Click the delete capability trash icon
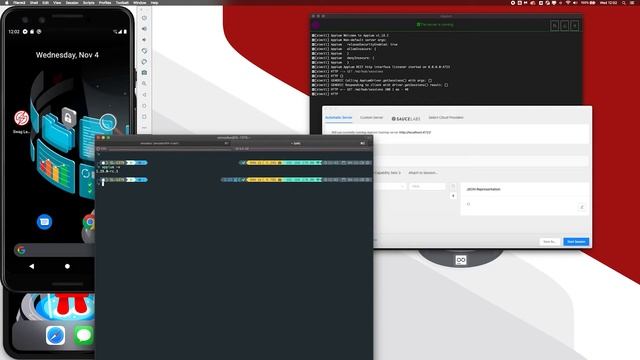 click(453, 187)
